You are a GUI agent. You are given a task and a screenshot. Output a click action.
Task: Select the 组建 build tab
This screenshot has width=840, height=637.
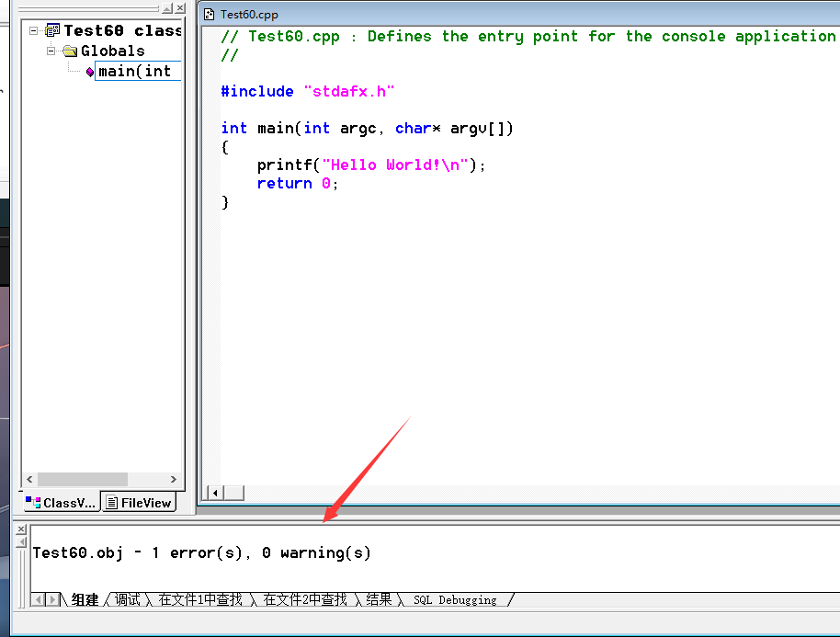(x=84, y=599)
